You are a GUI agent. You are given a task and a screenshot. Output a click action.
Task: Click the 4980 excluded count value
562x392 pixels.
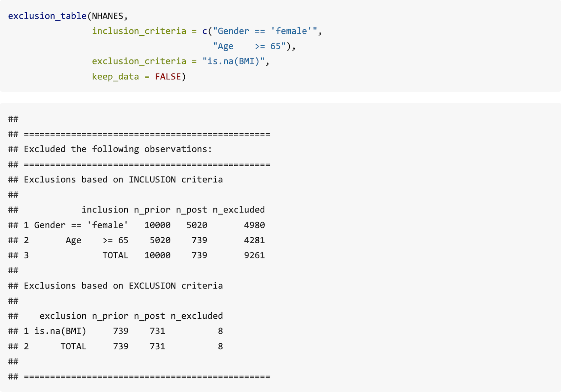tap(254, 225)
